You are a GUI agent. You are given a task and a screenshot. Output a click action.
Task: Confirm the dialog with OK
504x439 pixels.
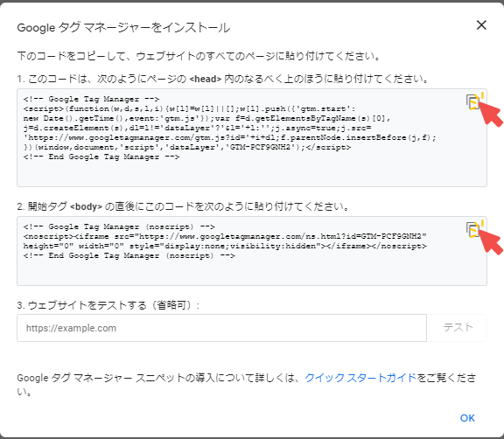coord(467,418)
